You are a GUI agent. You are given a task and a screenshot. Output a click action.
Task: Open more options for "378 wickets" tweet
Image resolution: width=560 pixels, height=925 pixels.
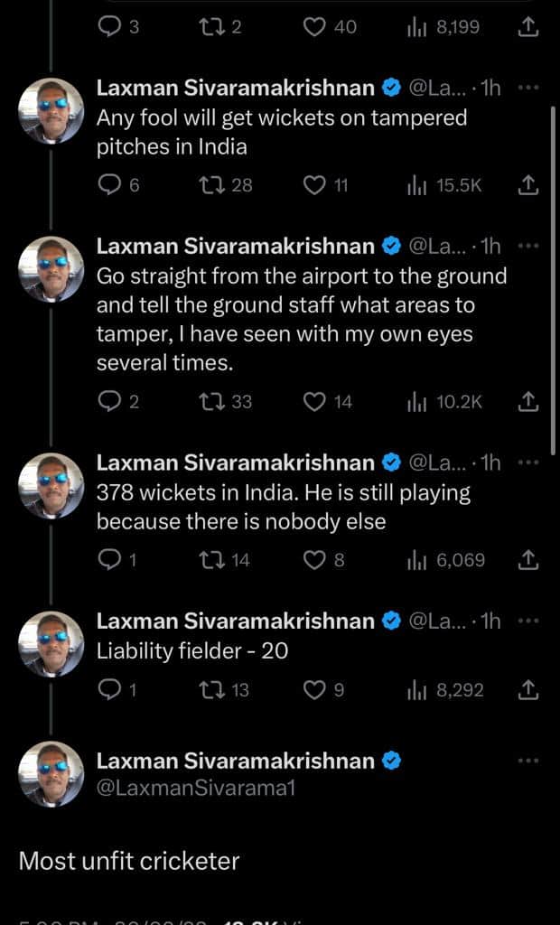point(529,462)
